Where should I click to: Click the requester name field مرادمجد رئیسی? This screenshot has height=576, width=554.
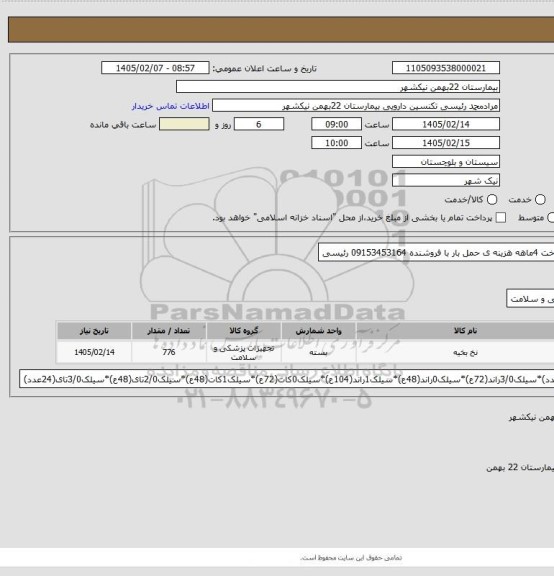356,106
